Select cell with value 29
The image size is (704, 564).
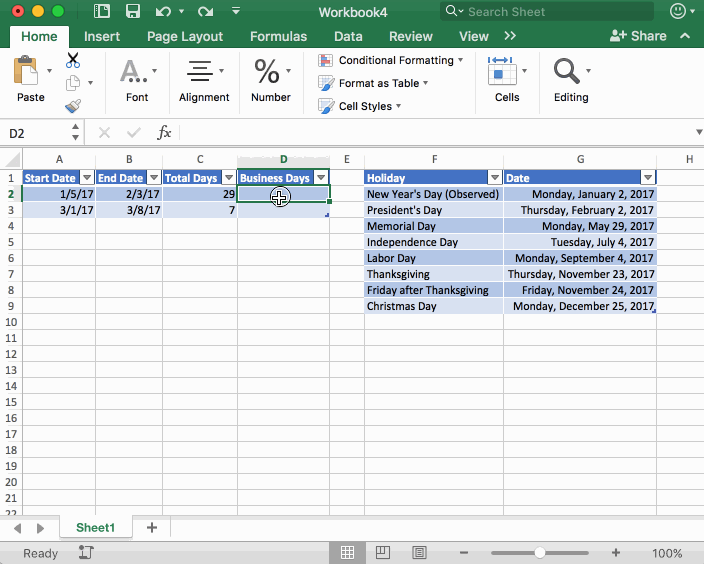click(x=200, y=194)
